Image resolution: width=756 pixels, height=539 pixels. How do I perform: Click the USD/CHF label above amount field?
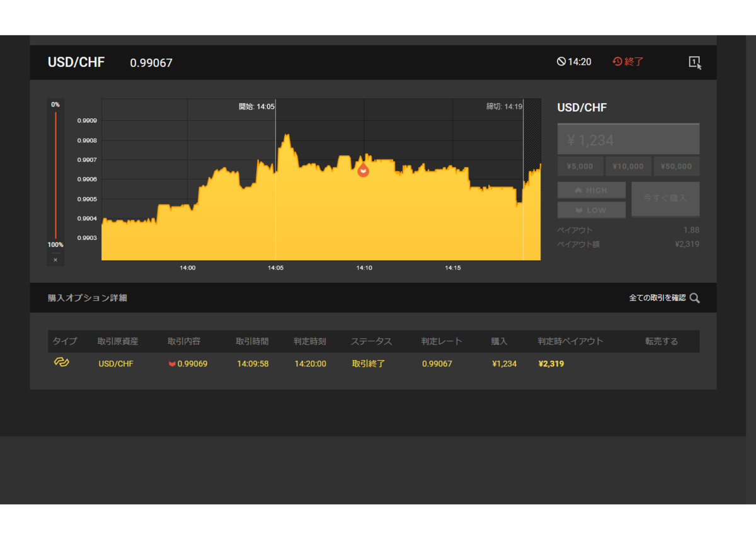(582, 108)
